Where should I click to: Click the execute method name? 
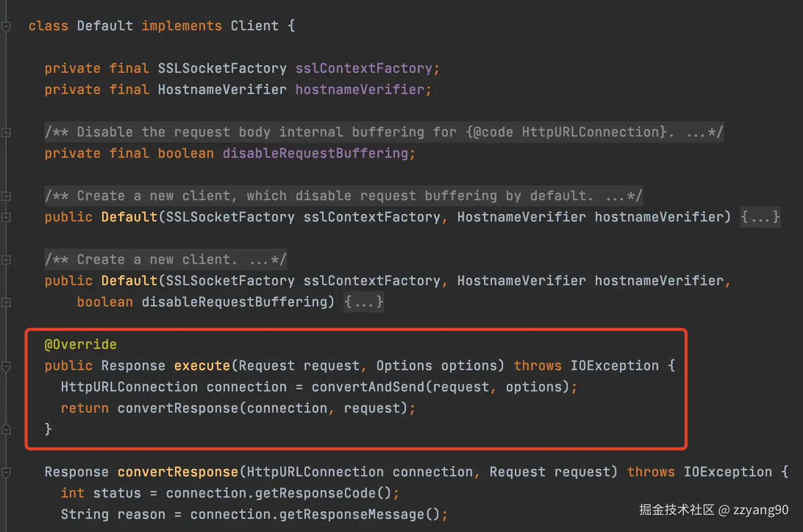(x=202, y=366)
